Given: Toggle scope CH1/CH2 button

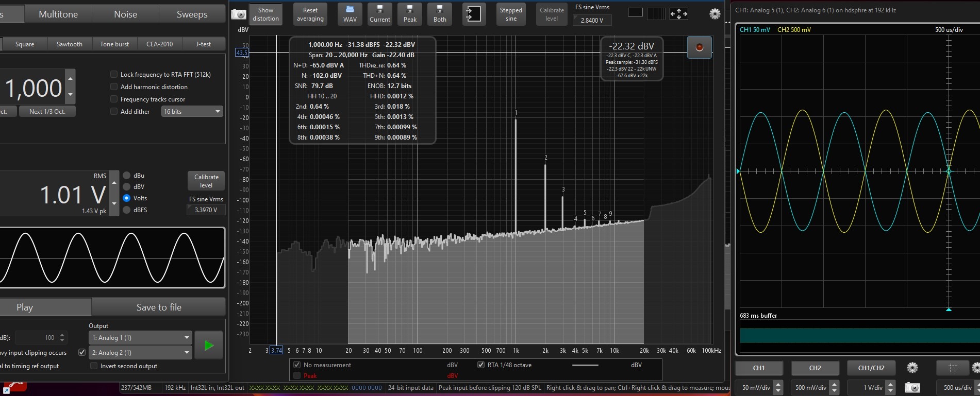Looking at the screenshot, I should pyautogui.click(x=871, y=368).
